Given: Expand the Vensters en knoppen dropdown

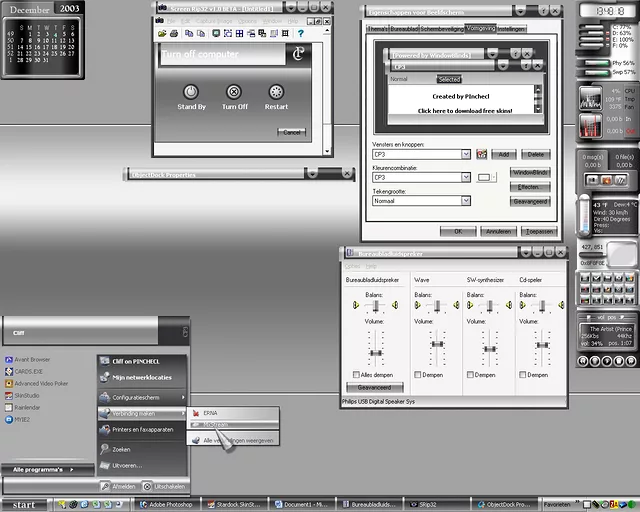Looking at the screenshot, I should [x=465, y=155].
